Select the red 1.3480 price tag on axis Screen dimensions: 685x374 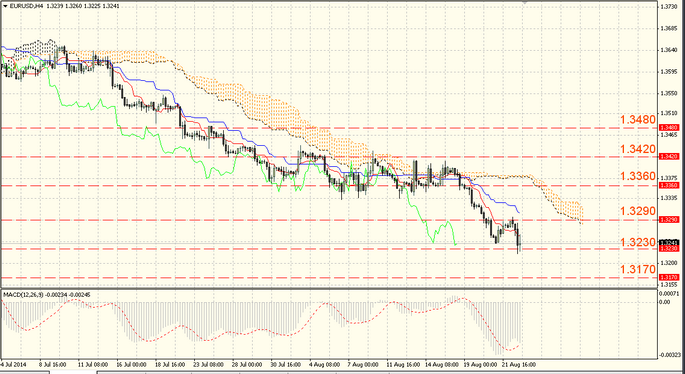[x=668, y=127]
